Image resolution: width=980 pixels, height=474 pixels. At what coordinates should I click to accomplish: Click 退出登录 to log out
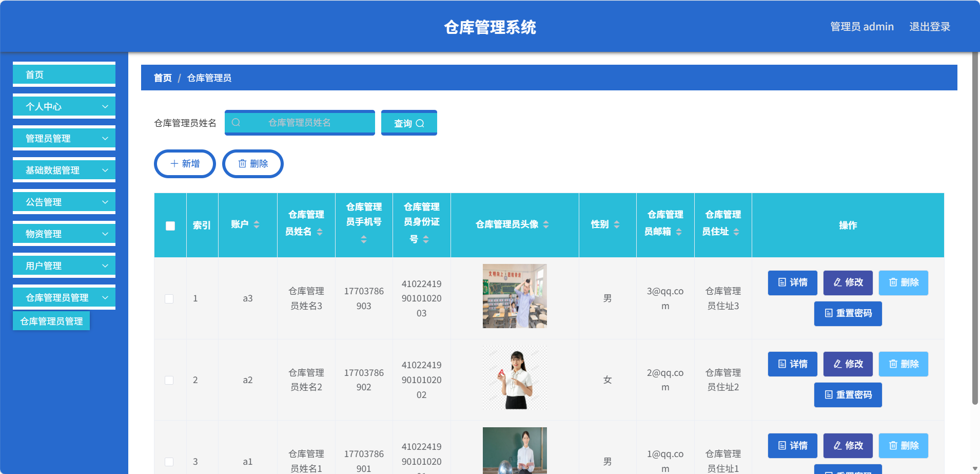[930, 27]
